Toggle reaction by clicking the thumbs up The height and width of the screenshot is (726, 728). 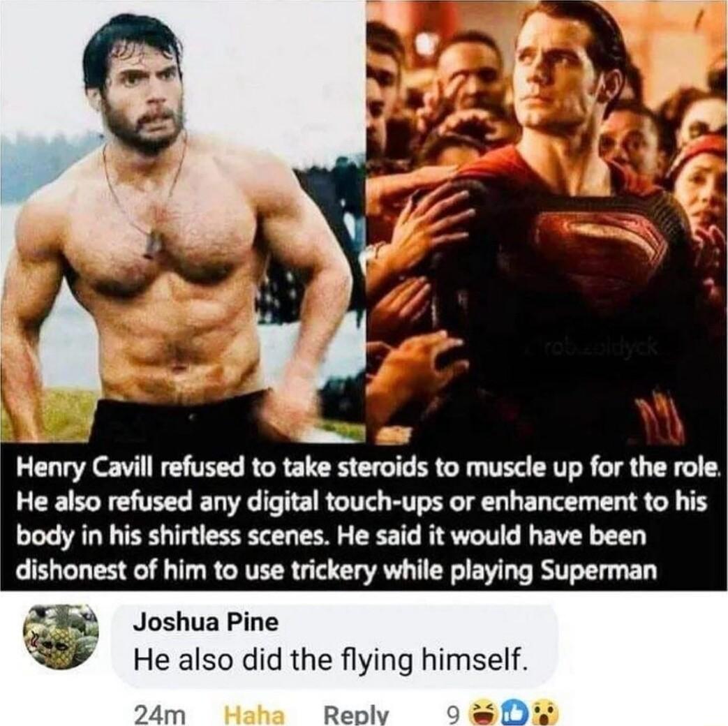coord(514,711)
